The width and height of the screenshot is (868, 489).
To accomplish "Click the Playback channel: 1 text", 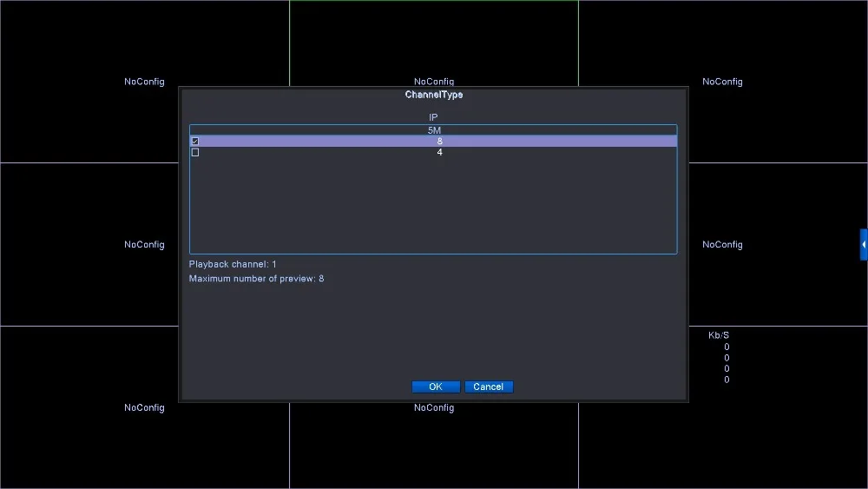I will click(233, 264).
